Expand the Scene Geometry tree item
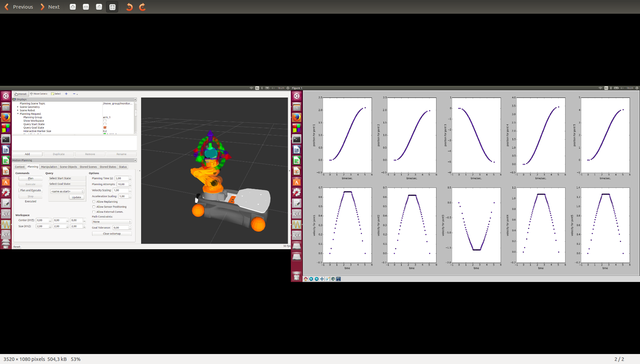The image size is (640, 364). click(x=18, y=107)
